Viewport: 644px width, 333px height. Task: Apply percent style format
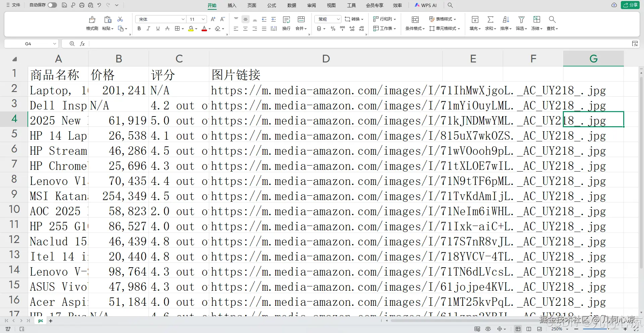[x=333, y=29]
